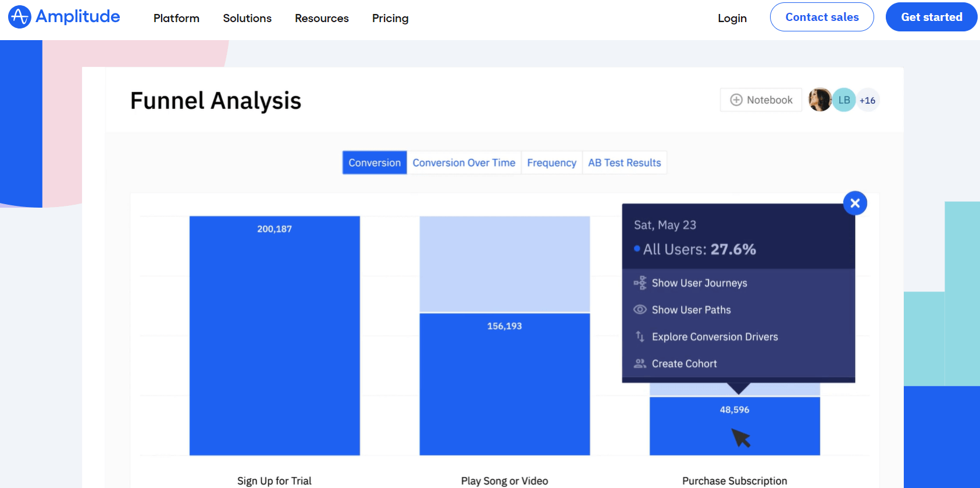Image resolution: width=980 pixels, height=488 pixels.
Task: Click the eye icon for User Paths
Action: coord(640,309)
